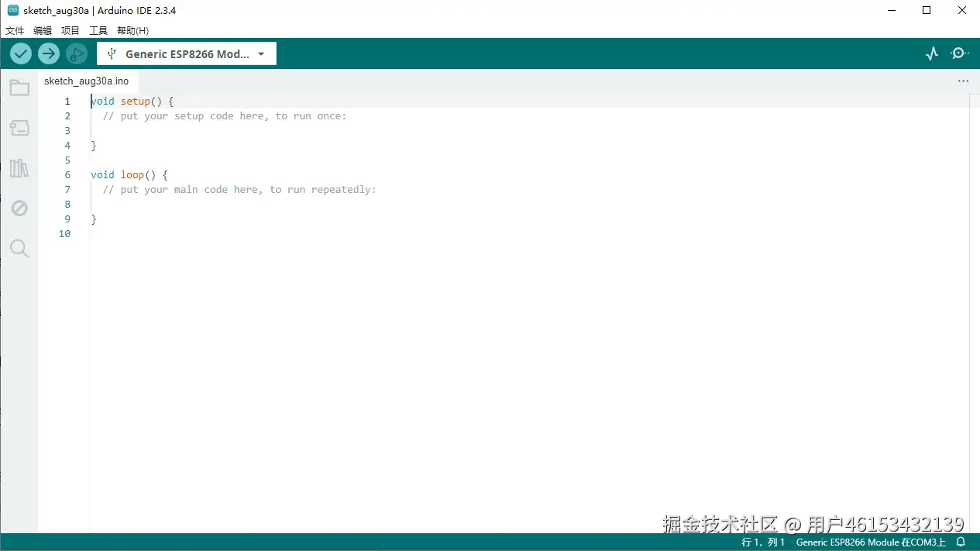Open the board selector Generic ESP8266 dropdown
Image resolution: width=980 pixels, height=551 pixels.
coord(187,53)
